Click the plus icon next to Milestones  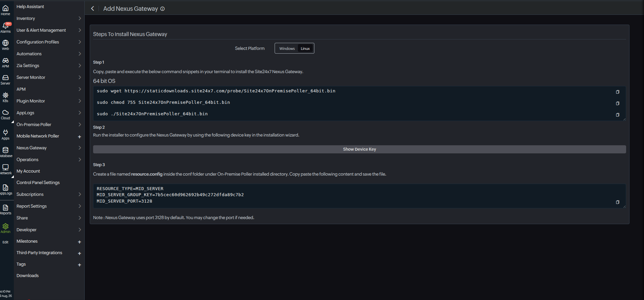[80, 242]
